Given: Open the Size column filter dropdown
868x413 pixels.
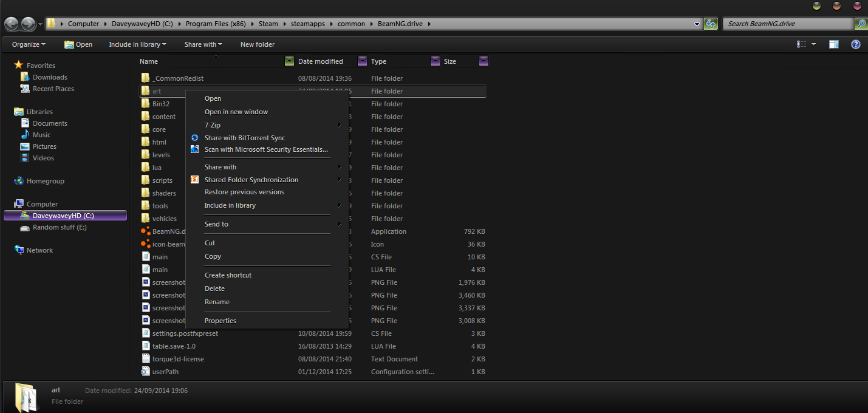Looking at the screenshot, I should (x=484, y=61).
